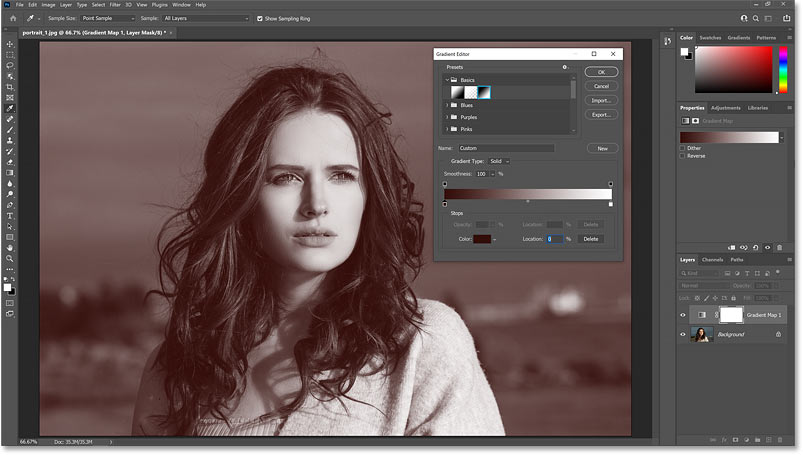
Task: Select the Path Selection tool
Action: point(10,226)
